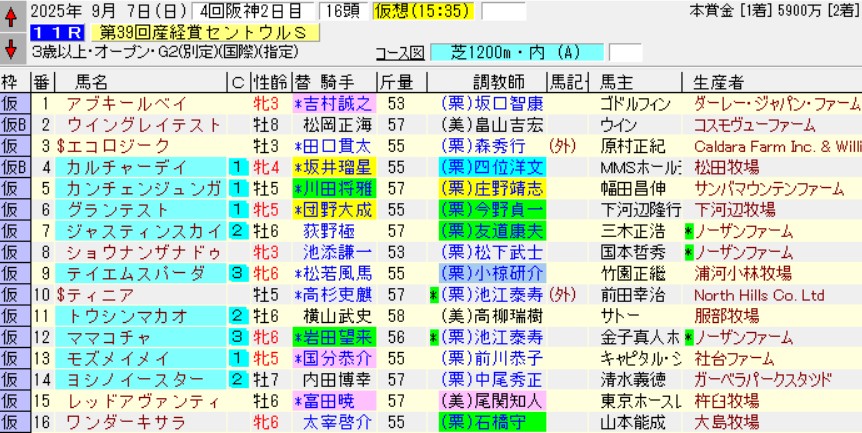Click the empty field right of 仮想(15:35)
Screen dimensions: 862x433
pyautogui.click(x=503, y=11)
